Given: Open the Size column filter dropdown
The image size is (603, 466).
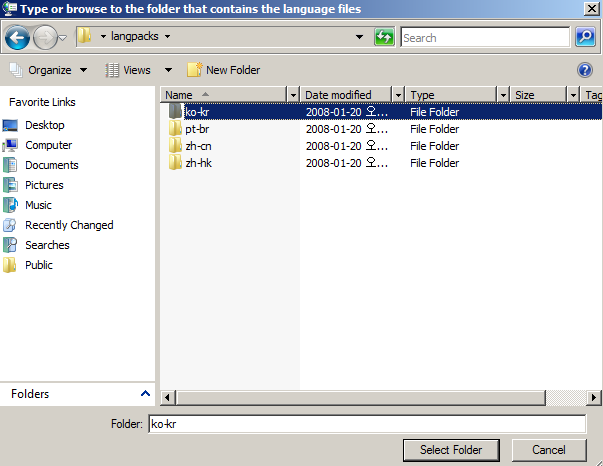Looking at the screenshot, I should tap(573, 95).
